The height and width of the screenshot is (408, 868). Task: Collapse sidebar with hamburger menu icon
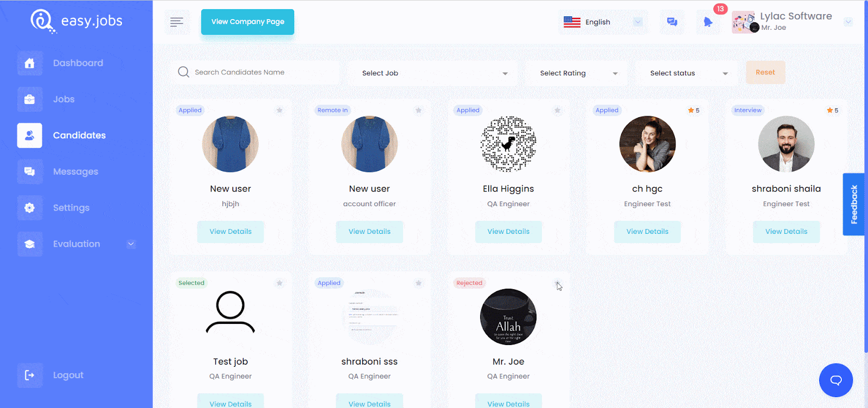177,22
